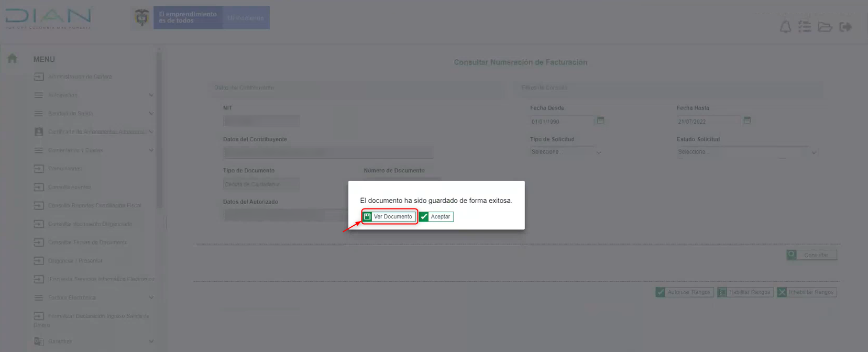Click the Autorizar Rangos button
The height and width of the screenshot is (352, 868).
point(684,292)
